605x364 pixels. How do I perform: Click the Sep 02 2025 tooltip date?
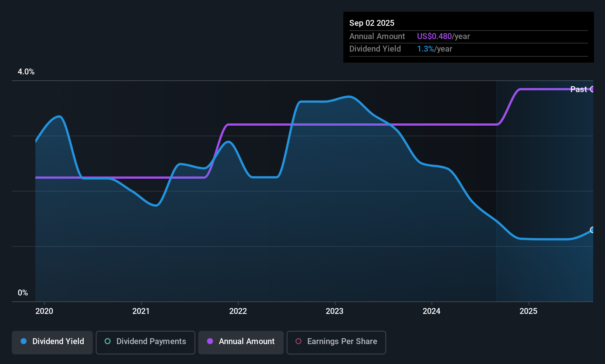372,23
